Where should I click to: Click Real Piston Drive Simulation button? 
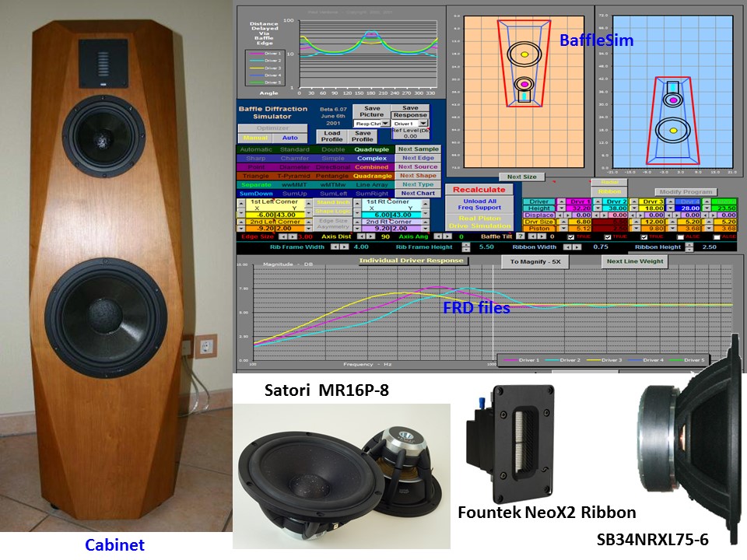(479, 222)
